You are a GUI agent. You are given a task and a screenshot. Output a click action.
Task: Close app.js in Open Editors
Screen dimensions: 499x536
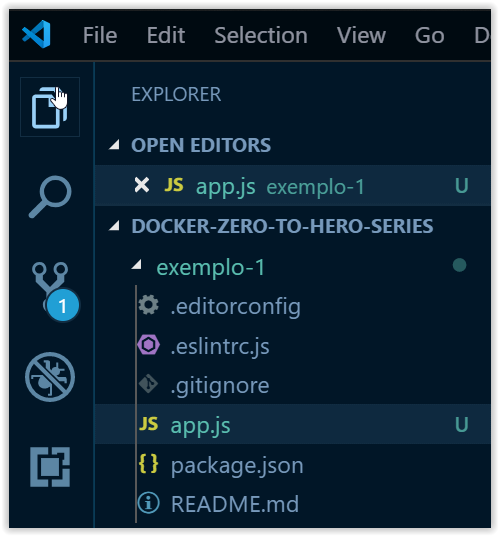[141, 185]
